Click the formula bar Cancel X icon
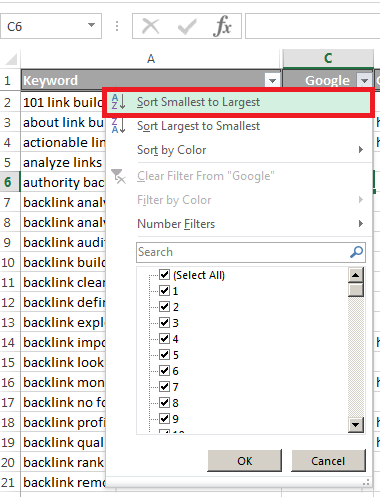This screenshot has width=380, height=497. 150,26
